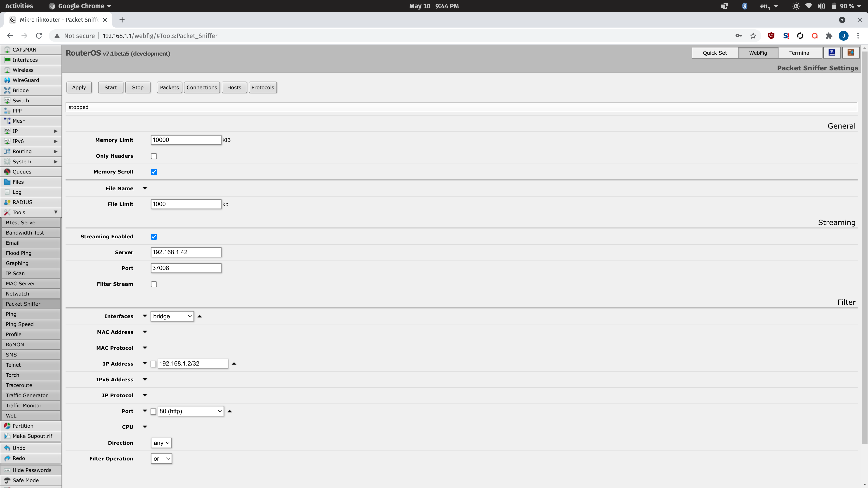Switch to the Hosts tab

click(234, 87)
